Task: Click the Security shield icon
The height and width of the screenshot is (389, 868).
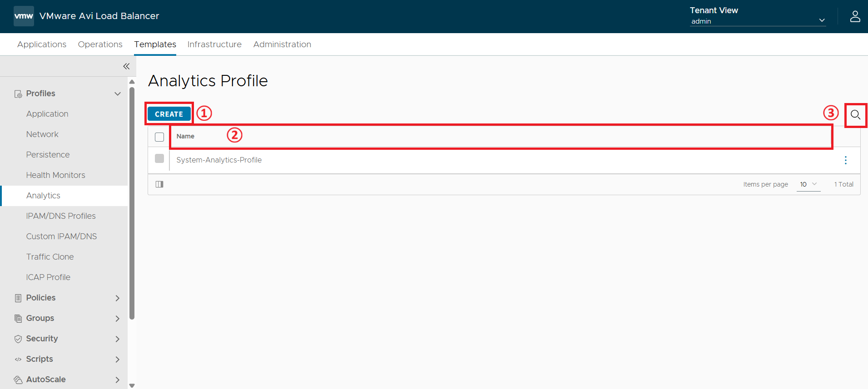Action: [x=18, y=339]
